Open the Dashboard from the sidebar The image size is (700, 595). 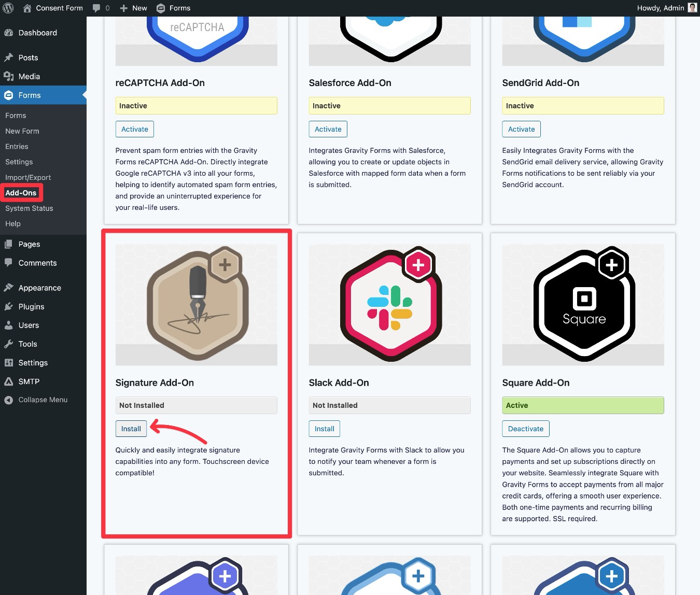tap(37, 33)
